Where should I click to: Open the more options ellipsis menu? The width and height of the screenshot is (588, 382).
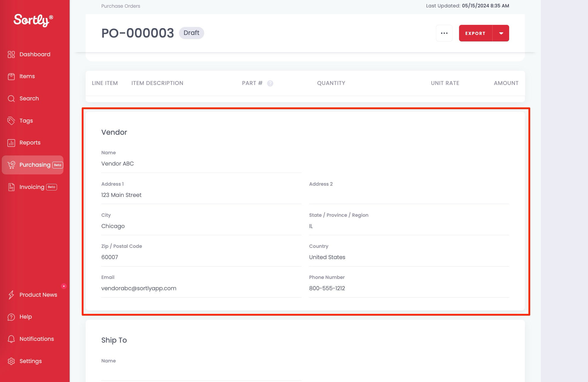click(x=444, y=33)
